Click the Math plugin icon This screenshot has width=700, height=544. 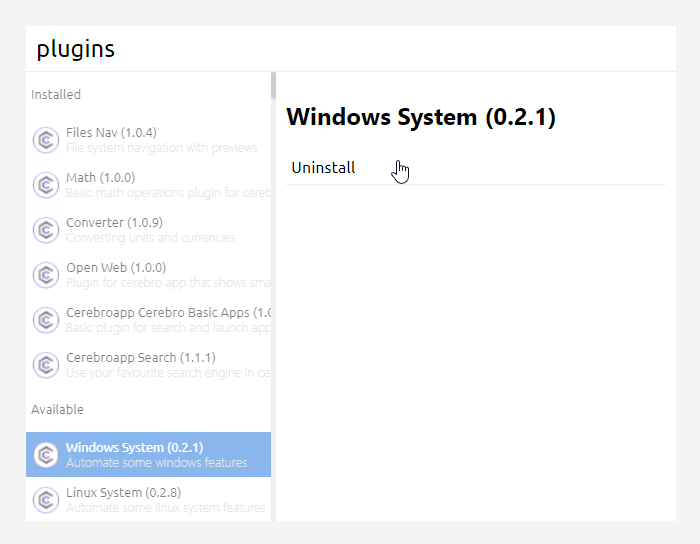pyautogui.click(x=46, y=185)
